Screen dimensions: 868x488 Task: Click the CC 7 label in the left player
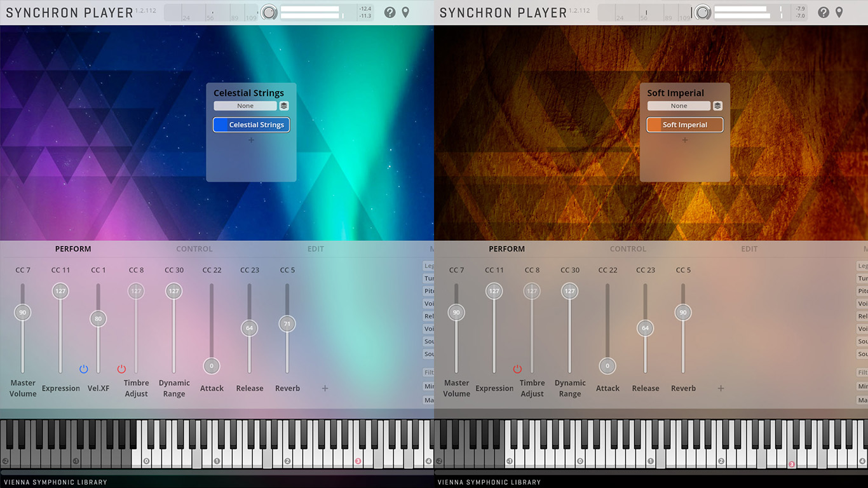pyautogui.click(x=23, y=270)
